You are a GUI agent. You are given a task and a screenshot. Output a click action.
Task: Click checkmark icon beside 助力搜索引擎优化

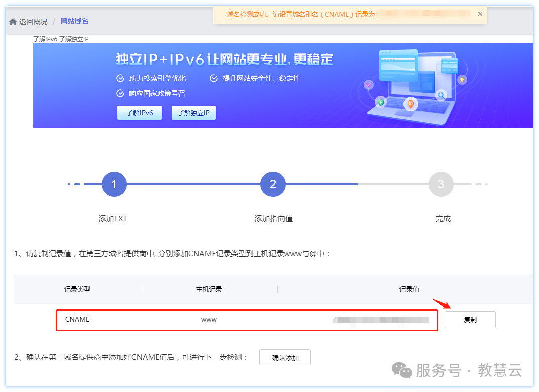point(120,78)
